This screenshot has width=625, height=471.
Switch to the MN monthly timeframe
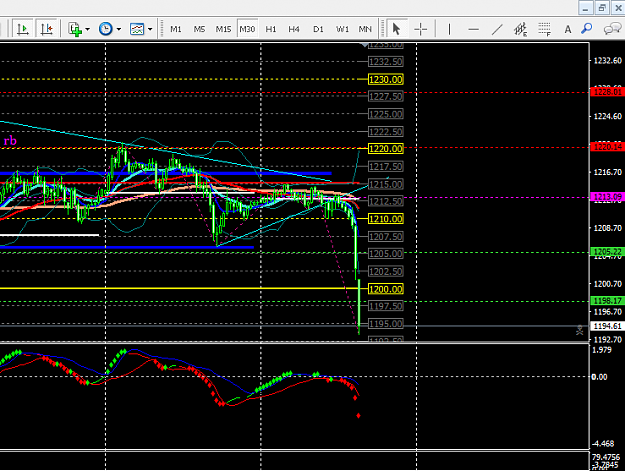(365, 29)
